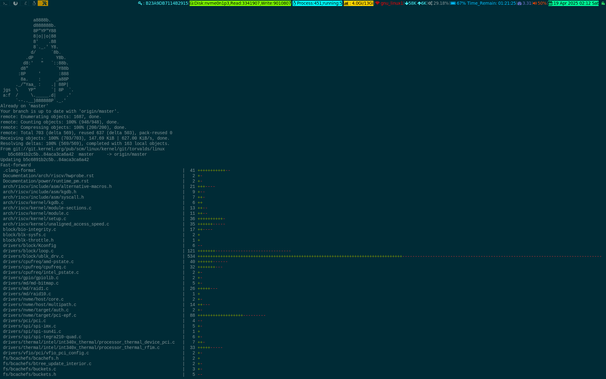This screenshot has width=606, height=379.
Task: Click the Fast-forward line
Action: tap(15, 165)
